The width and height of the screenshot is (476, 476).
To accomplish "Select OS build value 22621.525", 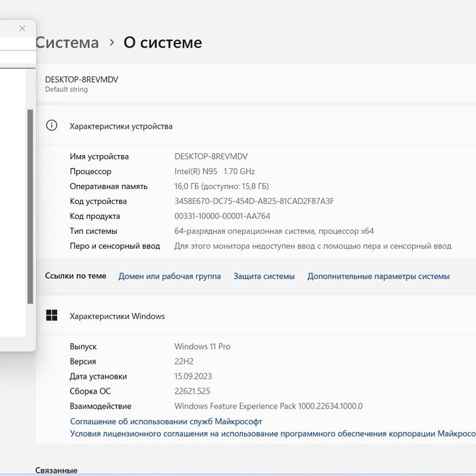I will (192, 391).
